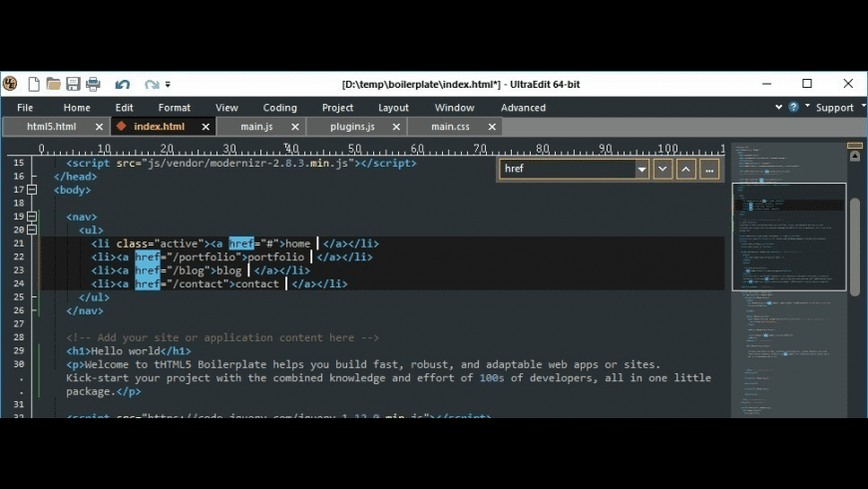Collapse the body tag fold marker
The image size is (868, 489).
tap(32, 190)
